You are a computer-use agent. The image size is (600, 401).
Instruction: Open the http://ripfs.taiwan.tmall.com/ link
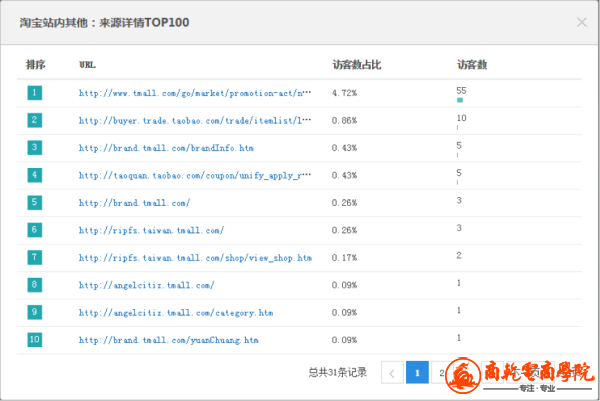click(152, 230)
